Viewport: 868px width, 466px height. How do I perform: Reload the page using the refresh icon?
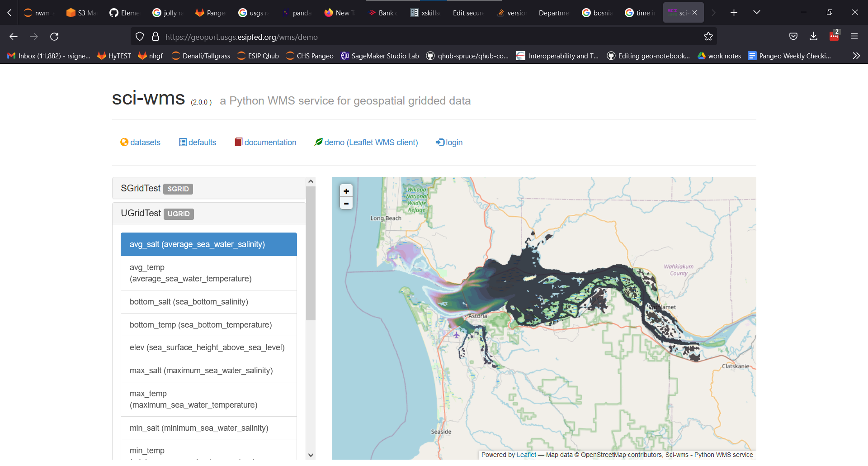pos(54,36)
